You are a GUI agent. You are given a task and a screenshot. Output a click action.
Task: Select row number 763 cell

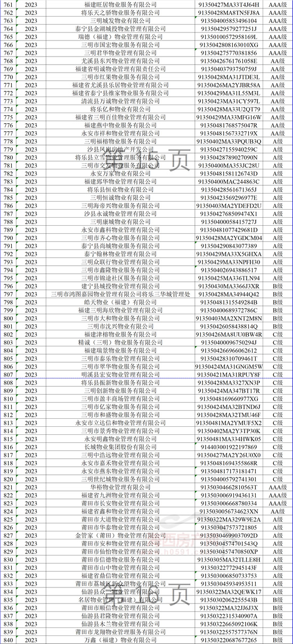pyautogui.click(x=7, y=20)
